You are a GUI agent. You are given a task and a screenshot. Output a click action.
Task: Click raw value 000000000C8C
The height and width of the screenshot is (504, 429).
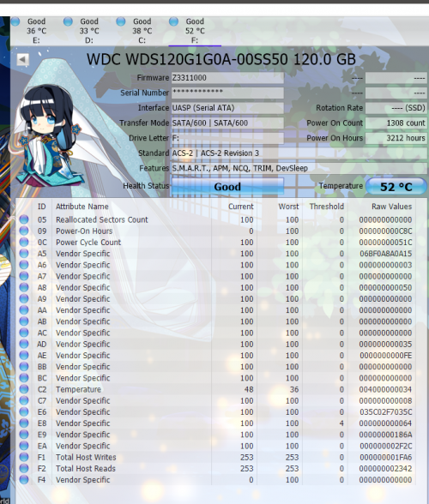[x=385, y=231]
